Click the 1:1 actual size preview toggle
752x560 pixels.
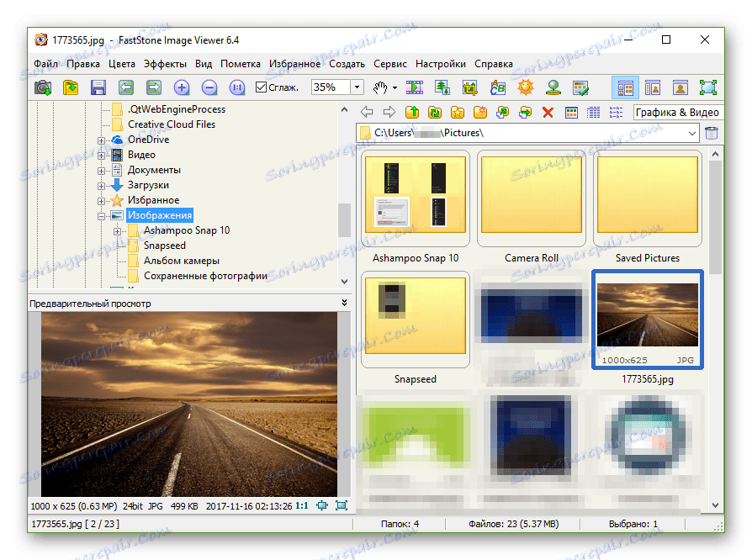point(300,505)
